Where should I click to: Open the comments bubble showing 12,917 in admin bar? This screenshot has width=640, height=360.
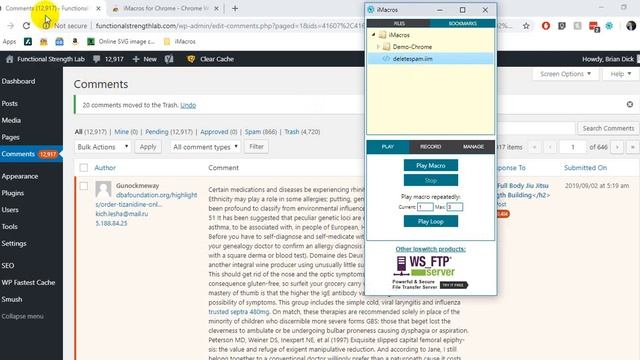pos(108,59)
